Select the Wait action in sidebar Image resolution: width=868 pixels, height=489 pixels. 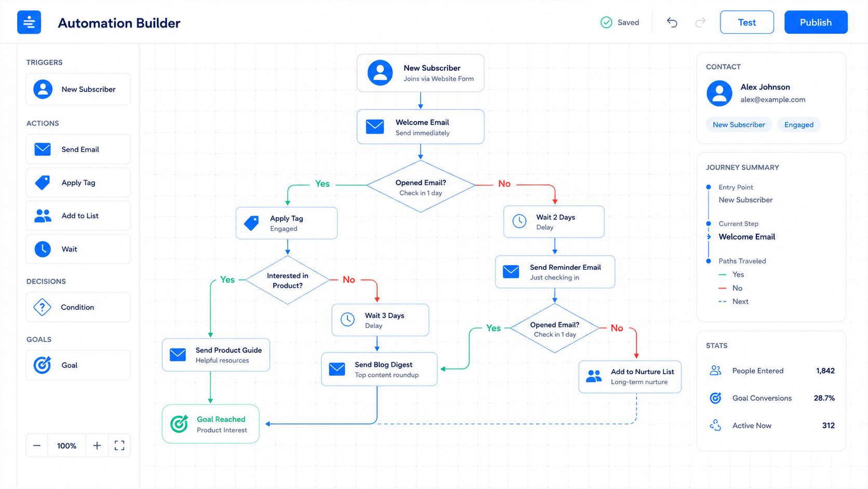[x=78, y=249]
